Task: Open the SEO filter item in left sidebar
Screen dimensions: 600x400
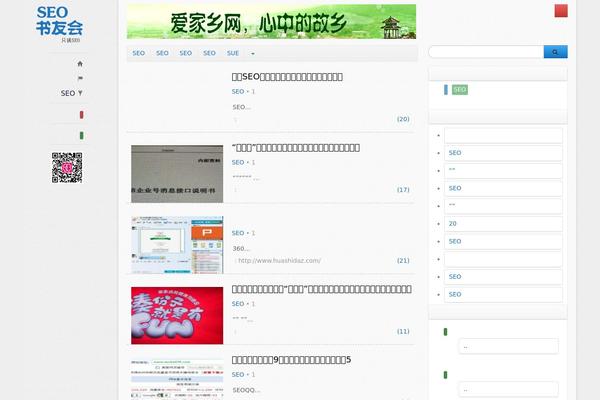Action: [x=72, y=93]
